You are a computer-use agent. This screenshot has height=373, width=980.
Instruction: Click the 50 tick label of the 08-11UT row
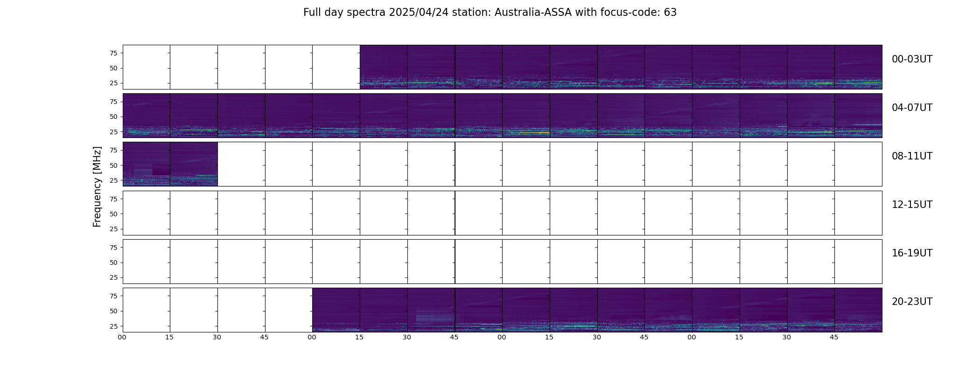click(x=113, y=166)
